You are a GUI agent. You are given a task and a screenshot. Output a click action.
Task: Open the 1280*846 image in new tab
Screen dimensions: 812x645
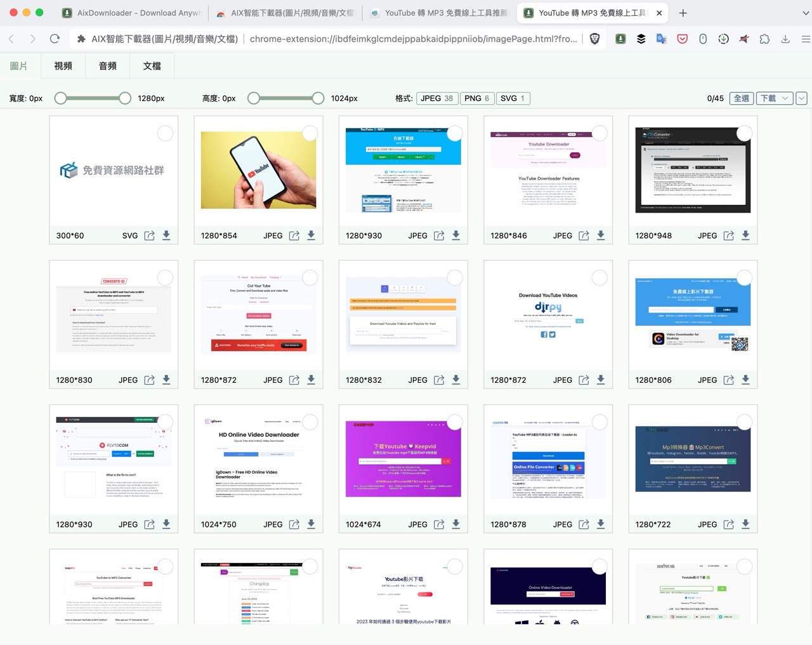click(x=584, y=236)
